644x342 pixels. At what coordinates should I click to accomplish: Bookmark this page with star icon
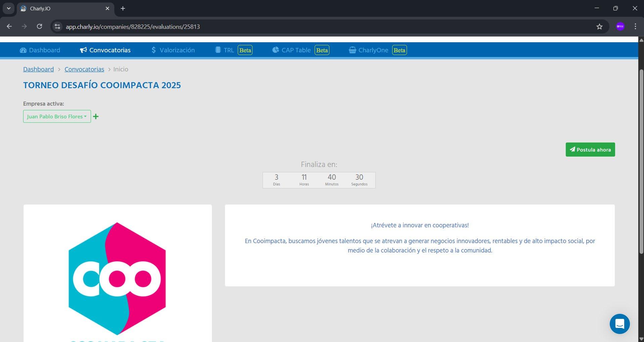tap(599, 26)
